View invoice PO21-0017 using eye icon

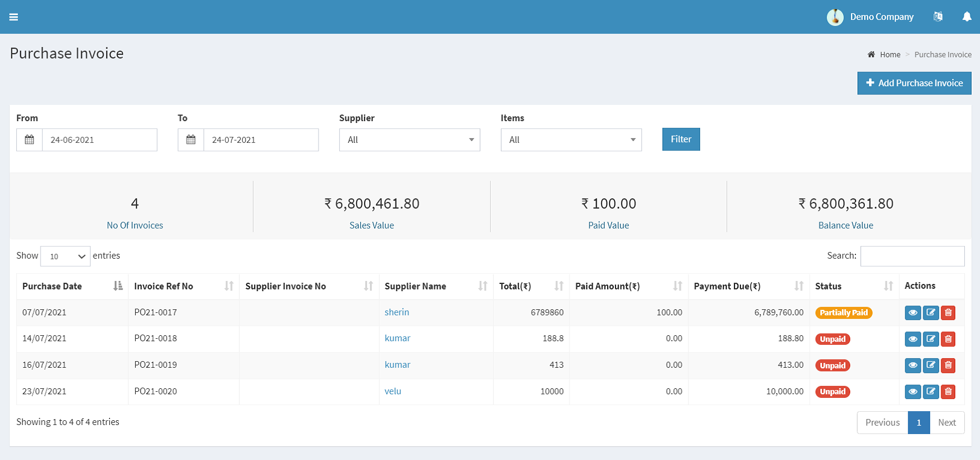click(913, 313)
